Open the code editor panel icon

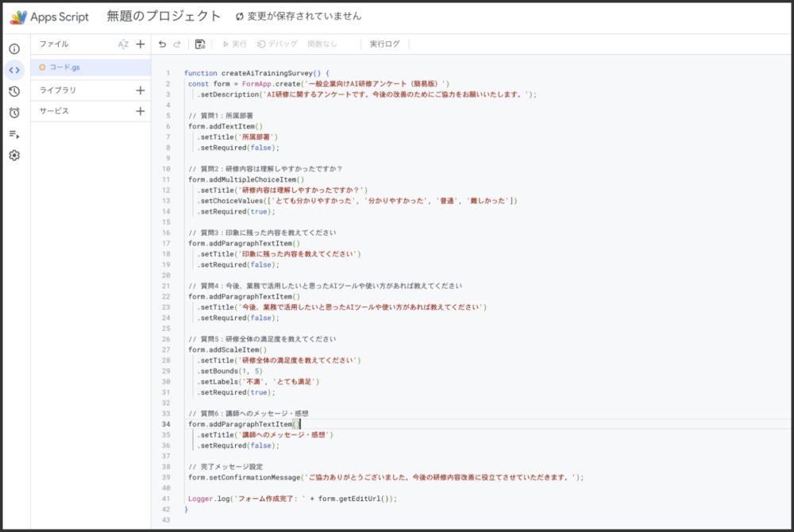click(13, 70)
